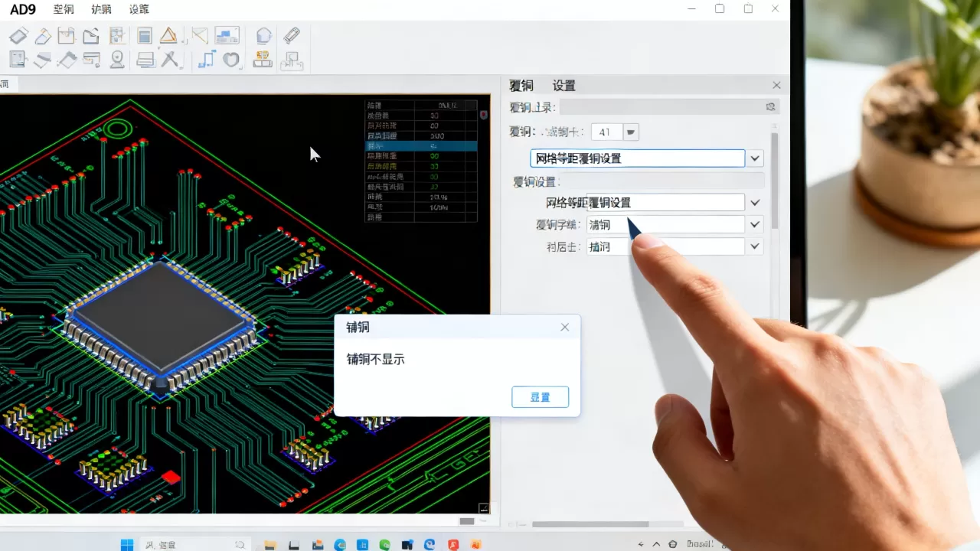This screenshot has width=980, height=551.
Task: Click the highlighted 网络等距覆铜设置 combo box
Action: click(x=638, y=158)
